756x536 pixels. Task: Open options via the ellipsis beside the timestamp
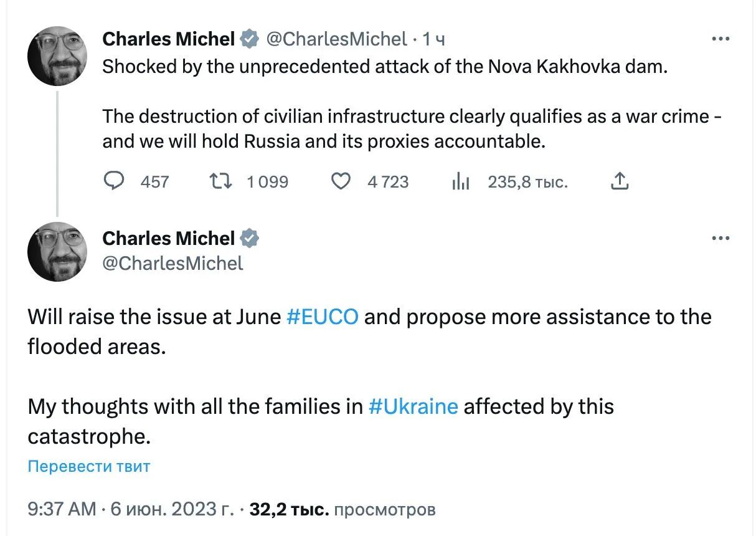click(721, 38)
